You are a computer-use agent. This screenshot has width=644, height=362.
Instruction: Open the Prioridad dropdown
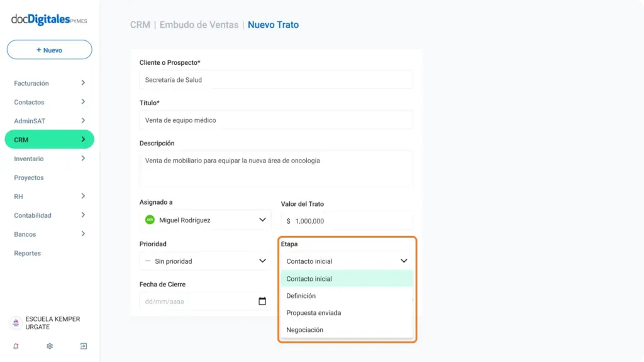205,261
